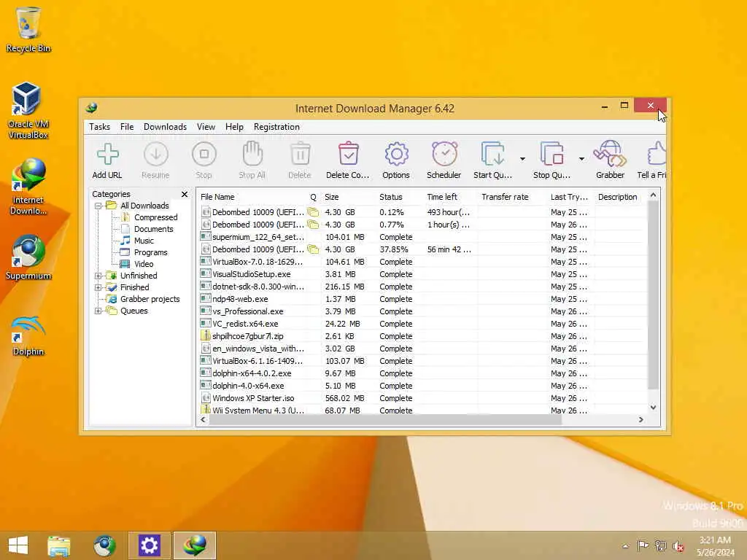The width and height of the screenshot is (747, 560).
Task: Select the VC_redist.x64.exe download
Action: pos(422,324)
